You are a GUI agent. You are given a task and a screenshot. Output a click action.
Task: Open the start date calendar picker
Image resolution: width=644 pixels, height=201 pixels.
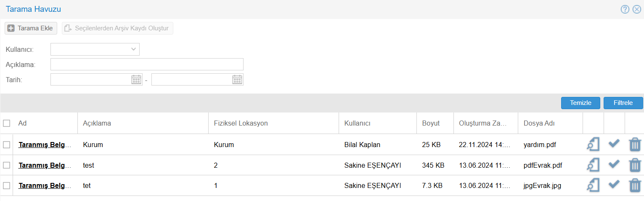pos(136,80)
